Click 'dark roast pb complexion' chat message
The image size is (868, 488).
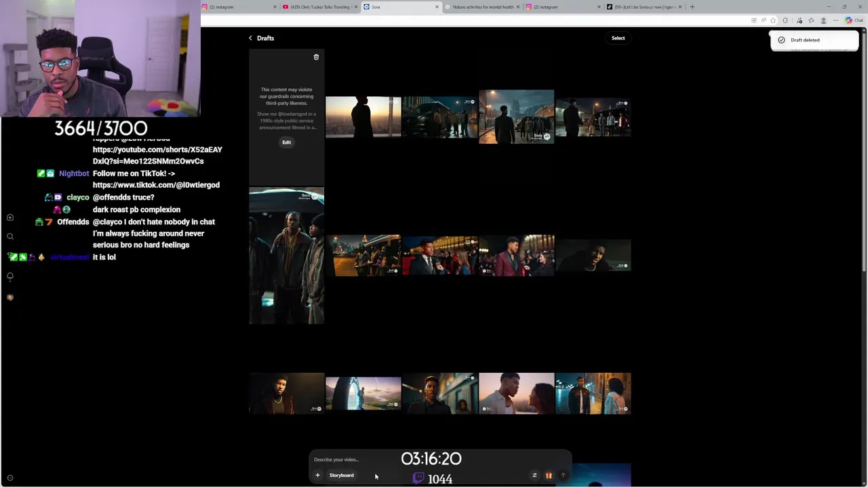pyautogui.click(x=136, y=209)
